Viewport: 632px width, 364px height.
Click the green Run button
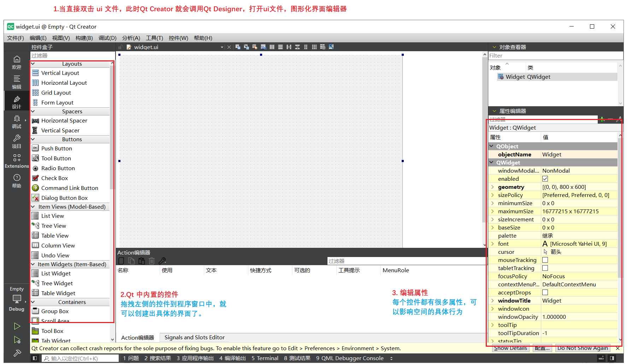click(x=17, y=326)
